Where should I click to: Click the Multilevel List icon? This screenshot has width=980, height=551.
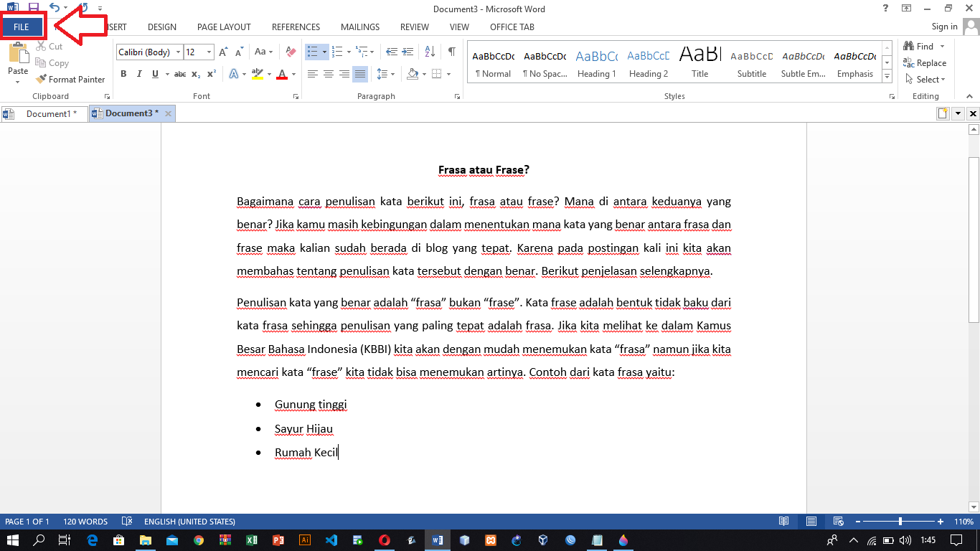pos(362,52)
